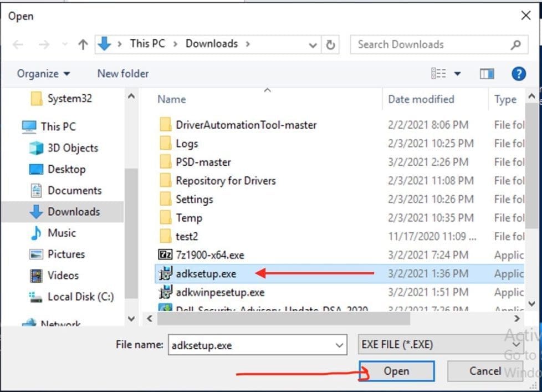Click the Music library icon
The image size is (542, 392).
tap(36, 233)
